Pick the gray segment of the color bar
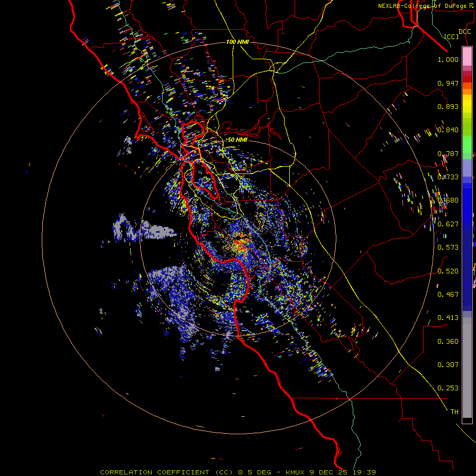 pos(467,368)
